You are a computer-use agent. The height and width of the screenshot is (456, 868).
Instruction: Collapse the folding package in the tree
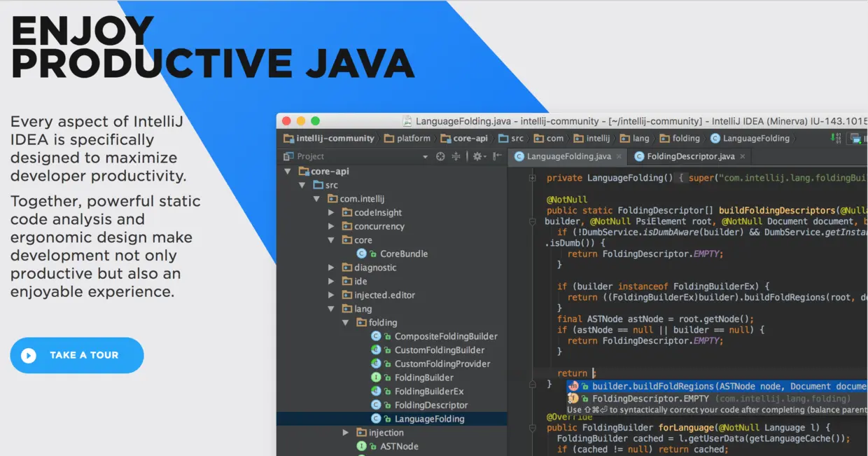pos(345,322)
